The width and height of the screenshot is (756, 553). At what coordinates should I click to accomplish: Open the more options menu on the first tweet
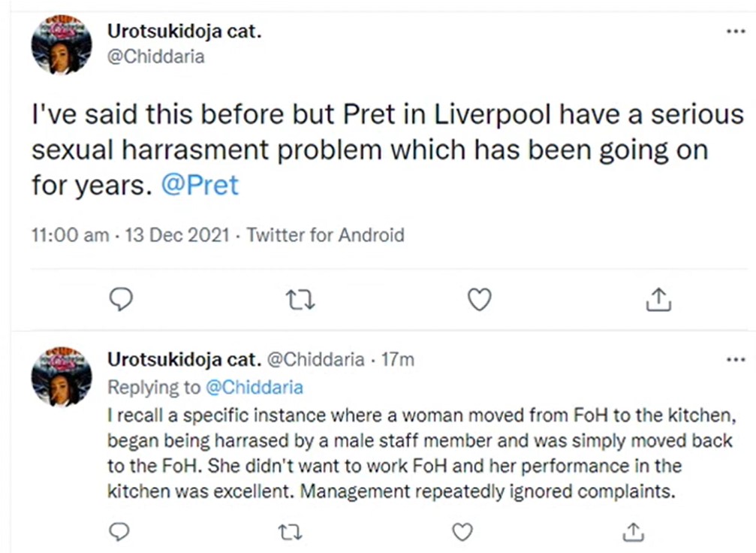pyautogui.click(x=735, y=30)
